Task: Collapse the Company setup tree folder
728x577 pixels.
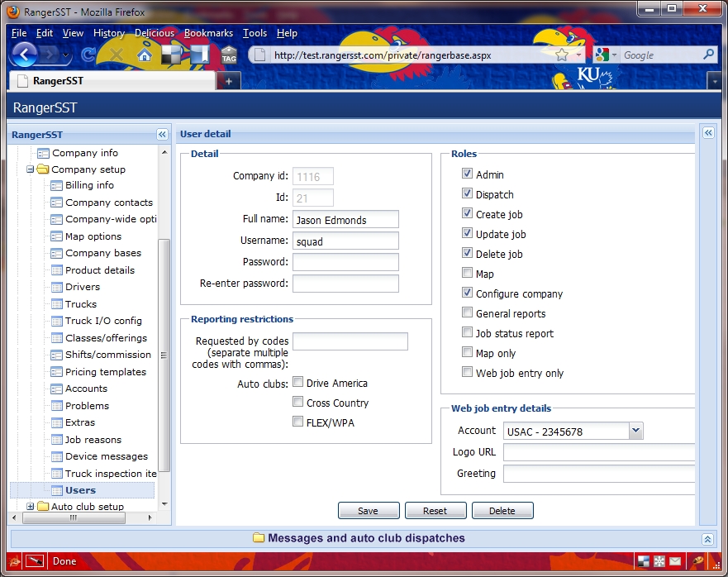Action: click(31, 169)
